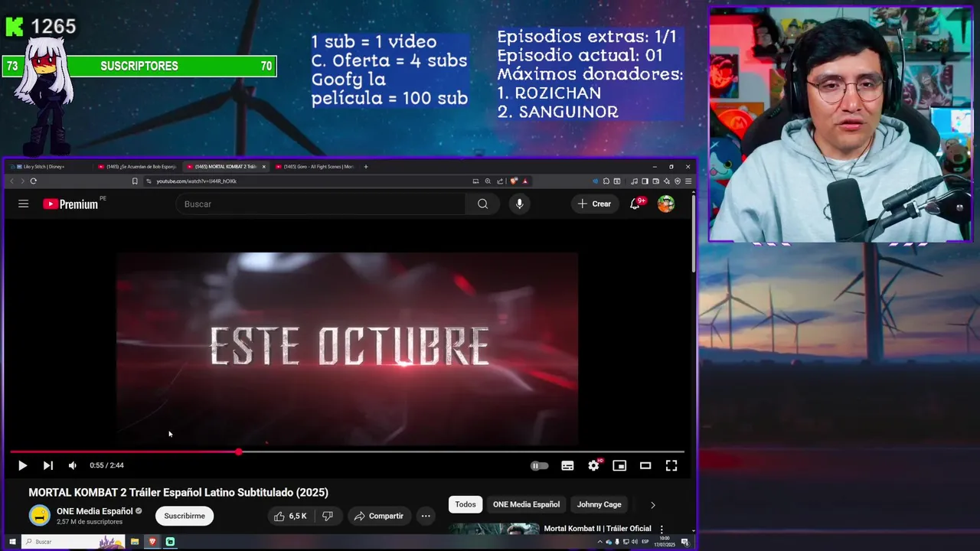Switch to theater mode
980x551 pixels.
(645, 465)
